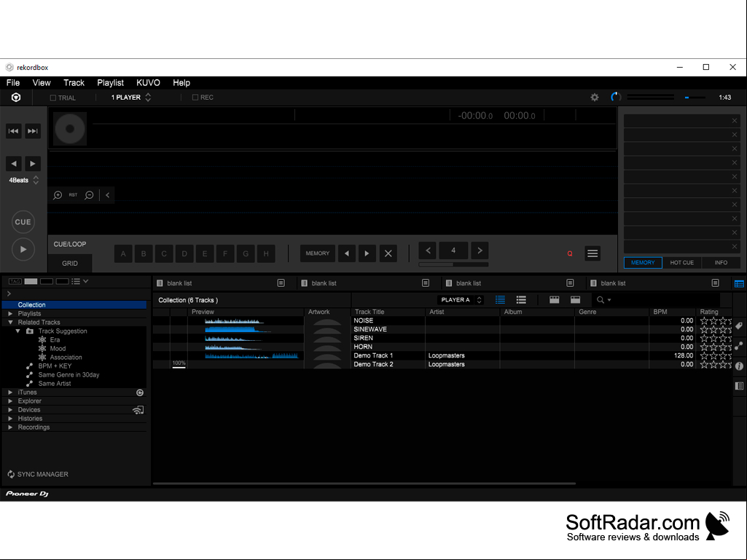This screenshot has height=560, width=747.
Task: Collapse the Related Tracks node
Action: [10, 323]
